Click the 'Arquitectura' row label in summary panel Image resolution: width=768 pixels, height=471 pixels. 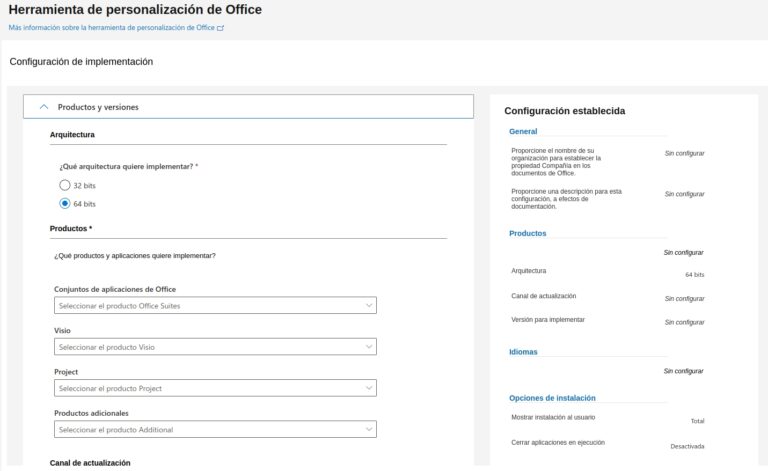528,271
